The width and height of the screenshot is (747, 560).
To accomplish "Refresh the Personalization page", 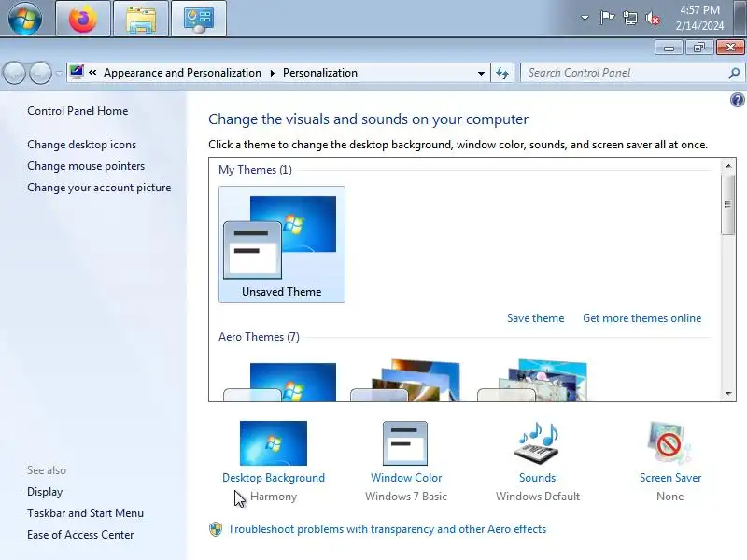I will click(x=502, y=73).
